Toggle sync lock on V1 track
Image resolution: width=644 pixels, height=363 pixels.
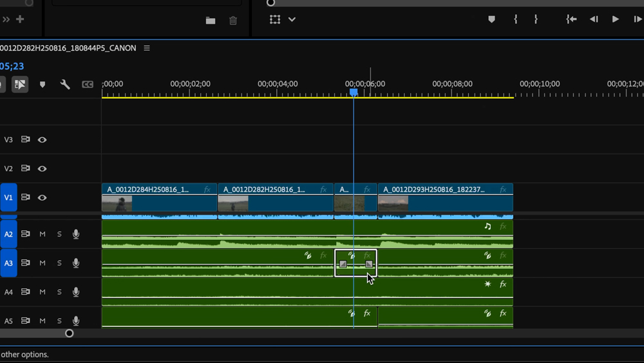point(26,197)
